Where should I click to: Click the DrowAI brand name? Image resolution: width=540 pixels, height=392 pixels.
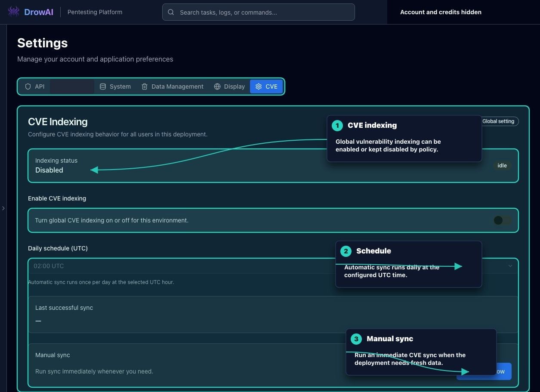[x=39, y=12]
